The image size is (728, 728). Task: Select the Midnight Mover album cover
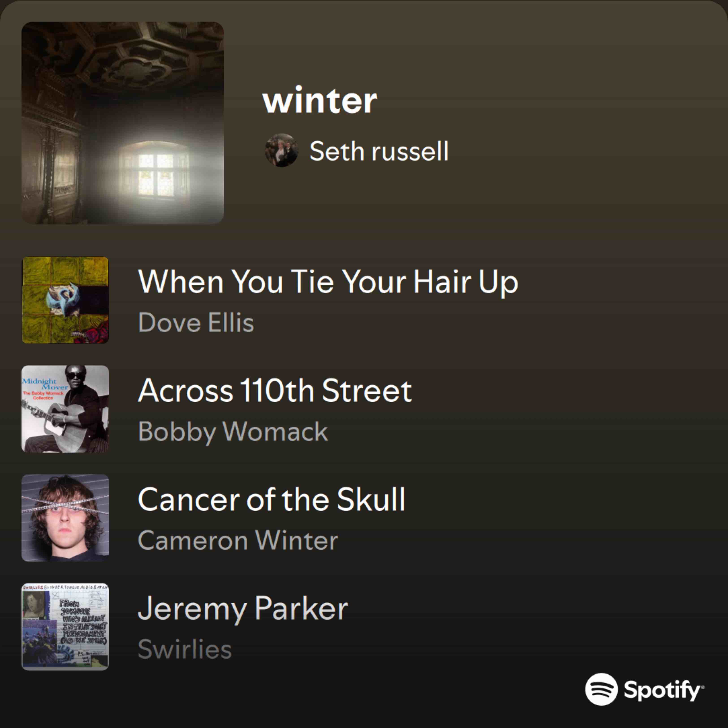coord(65,409)
